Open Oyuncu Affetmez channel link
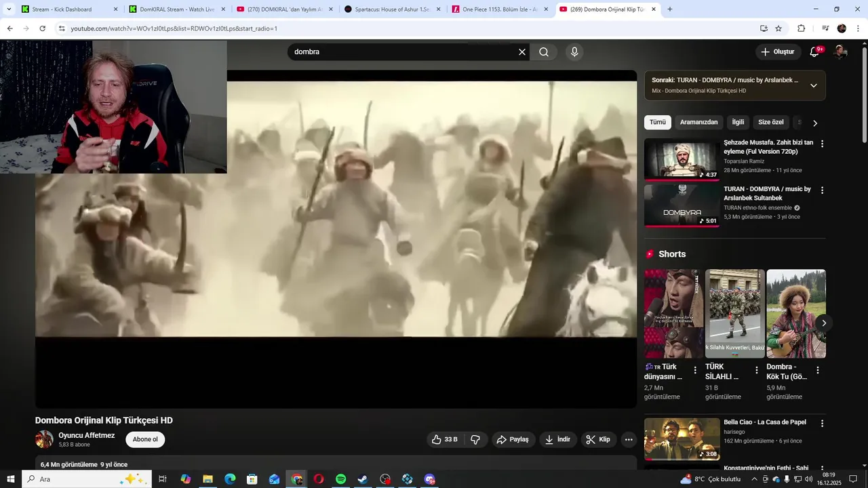Viewport: 868px width, 488px height. [x=87, y=435]
